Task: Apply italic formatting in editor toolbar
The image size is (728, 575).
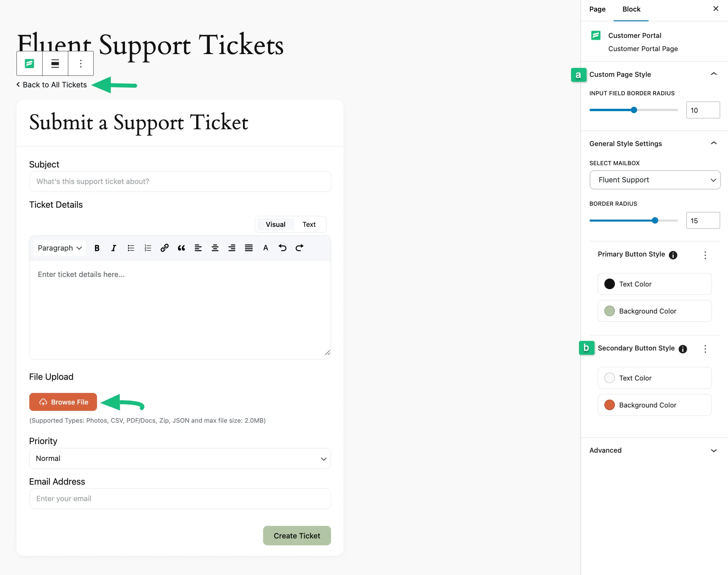Action: 114,248
